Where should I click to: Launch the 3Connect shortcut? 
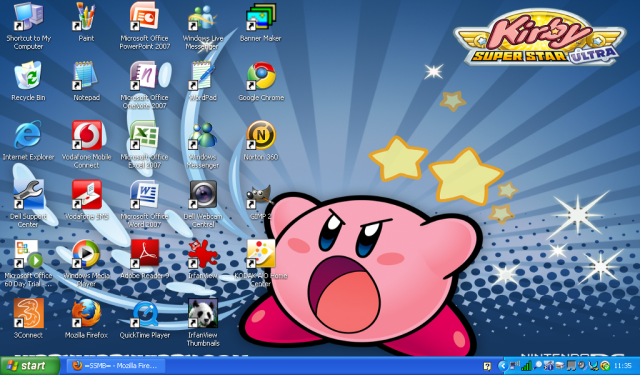(28, 318)
